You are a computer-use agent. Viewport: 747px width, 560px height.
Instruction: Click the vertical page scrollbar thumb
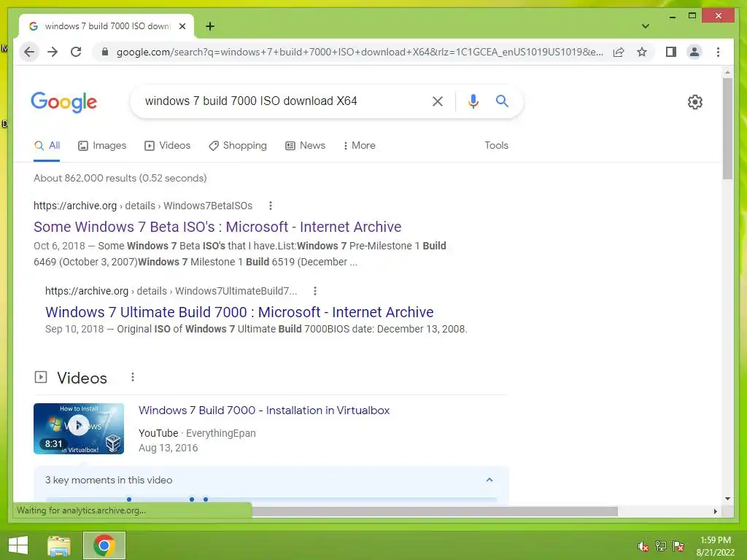click(727, 128)
